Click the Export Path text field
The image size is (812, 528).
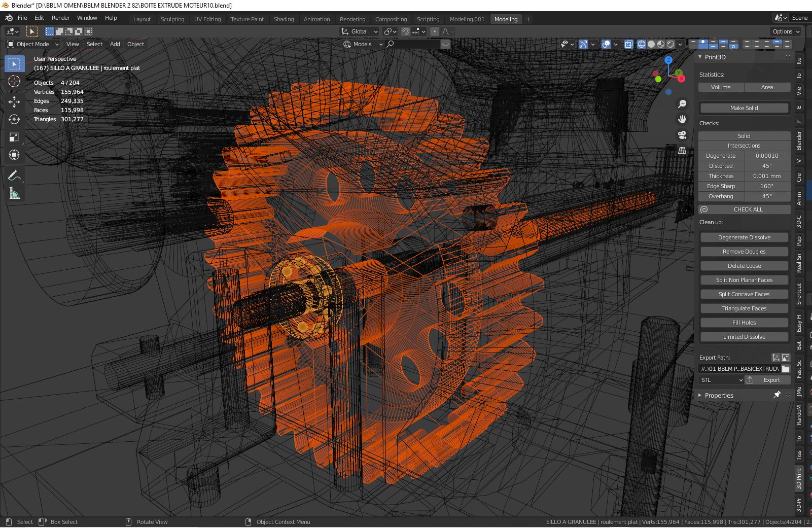click(x=739, y=369)
